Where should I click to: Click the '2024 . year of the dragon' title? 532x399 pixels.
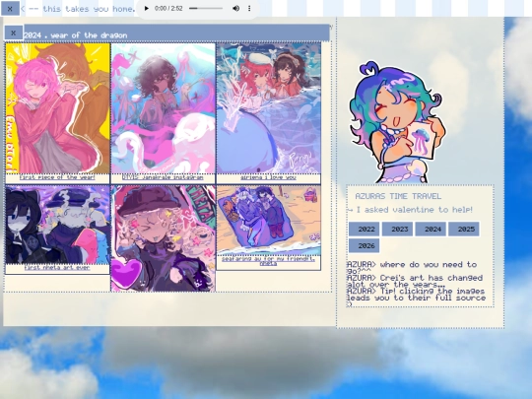[76, 35]
